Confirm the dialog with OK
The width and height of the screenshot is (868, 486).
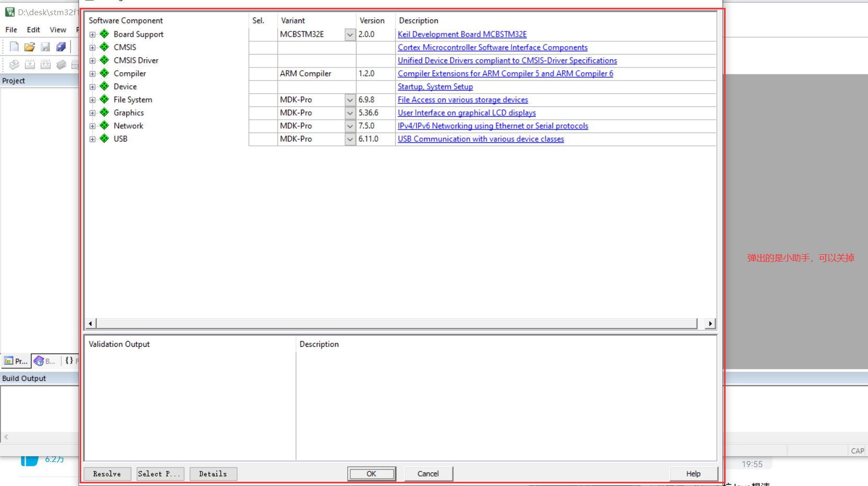371,474
